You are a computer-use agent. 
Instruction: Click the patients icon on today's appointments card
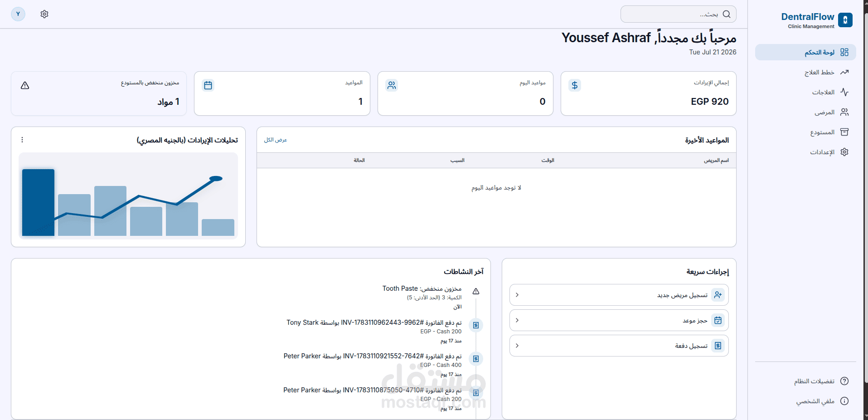pyautogui.click(x=392, y=85)
